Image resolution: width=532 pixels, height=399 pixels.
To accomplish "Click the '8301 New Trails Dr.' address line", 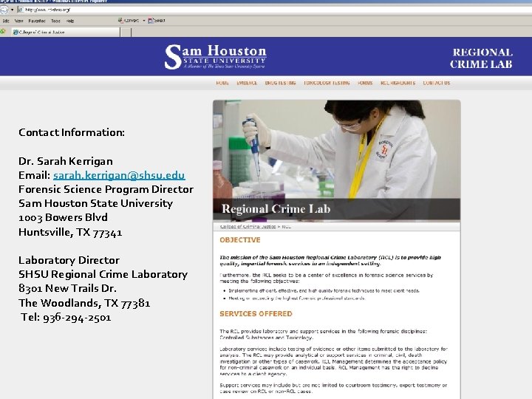I will click(67, 288).
